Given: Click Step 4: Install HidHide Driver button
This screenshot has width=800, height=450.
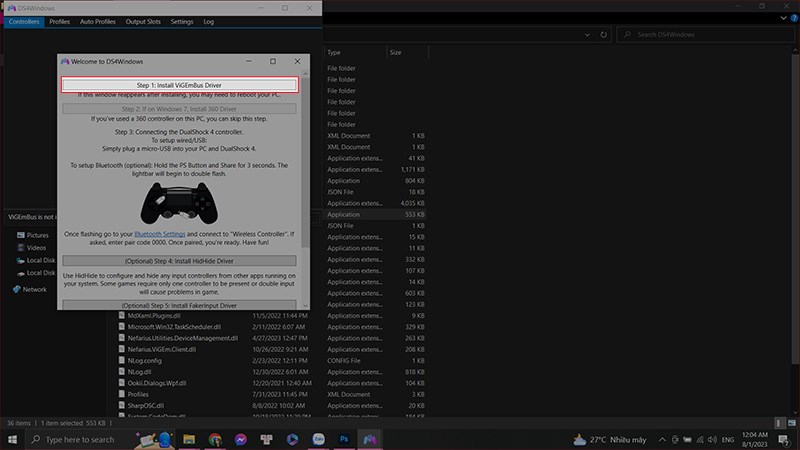Looking at the screenshot, I should pos(180,261).
